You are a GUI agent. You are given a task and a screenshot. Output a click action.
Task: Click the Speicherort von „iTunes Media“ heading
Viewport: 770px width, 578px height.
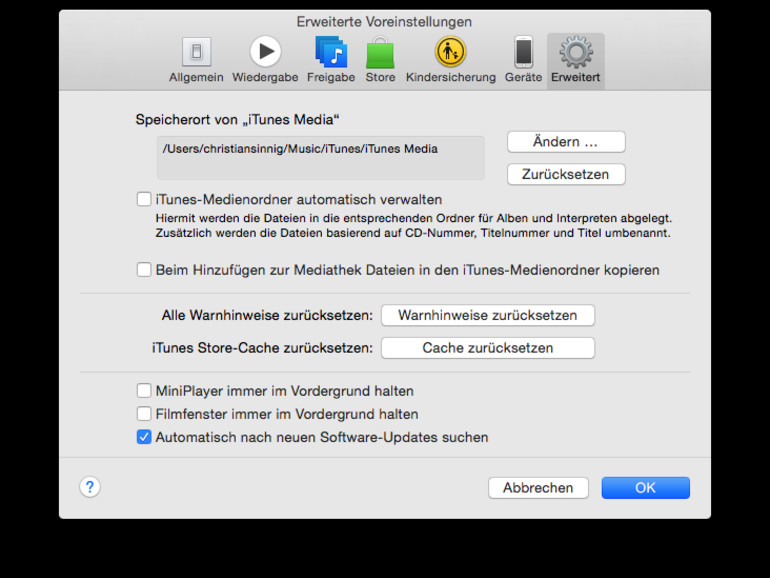point(238,120)
